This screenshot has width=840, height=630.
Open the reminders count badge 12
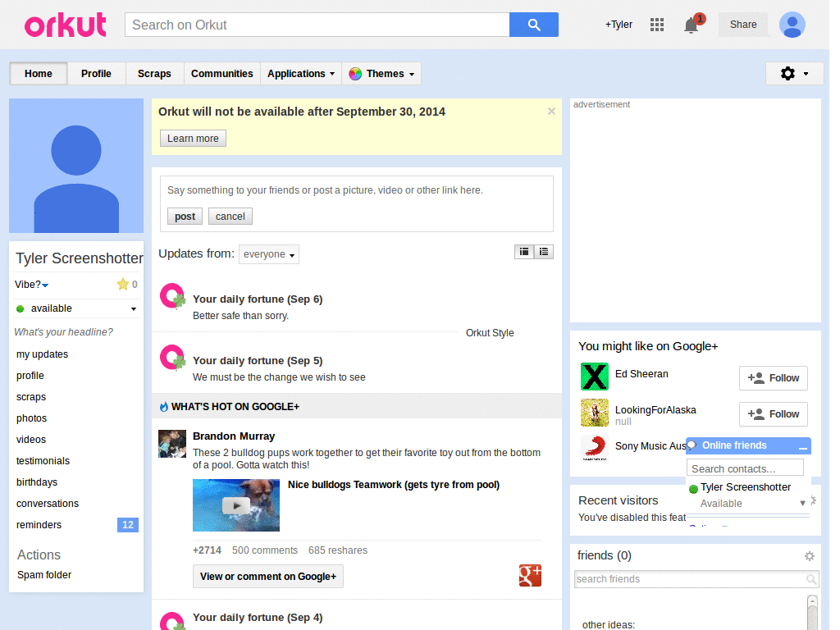click(x=127, y=525)
